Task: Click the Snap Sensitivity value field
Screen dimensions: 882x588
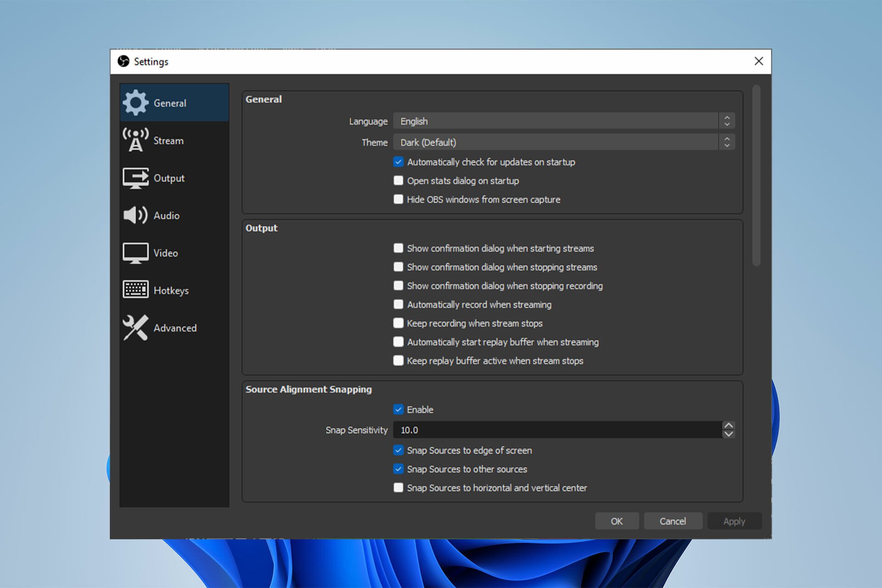Action: [558, 430]
